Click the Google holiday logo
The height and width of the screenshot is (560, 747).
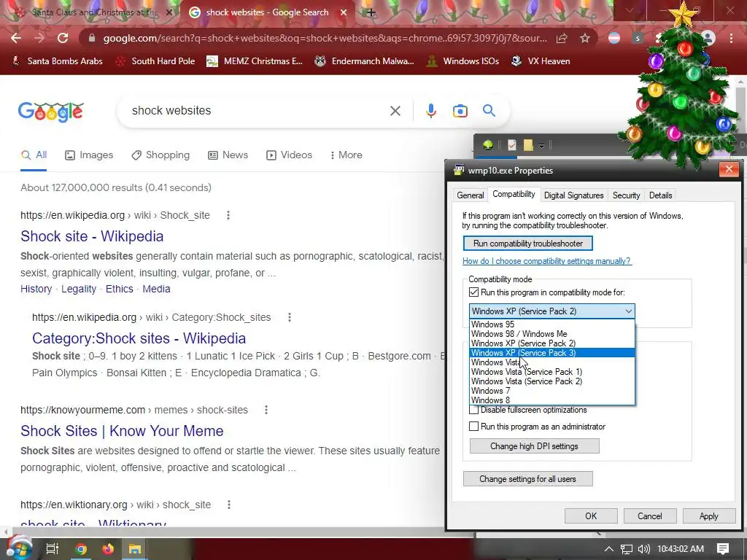[51, 112]
